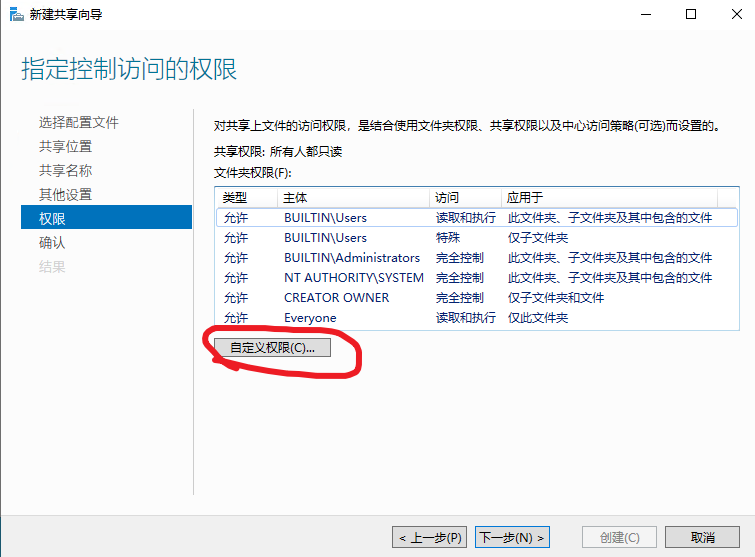Select the CREATOR OWNER permission row

click(x=475, y=298)
